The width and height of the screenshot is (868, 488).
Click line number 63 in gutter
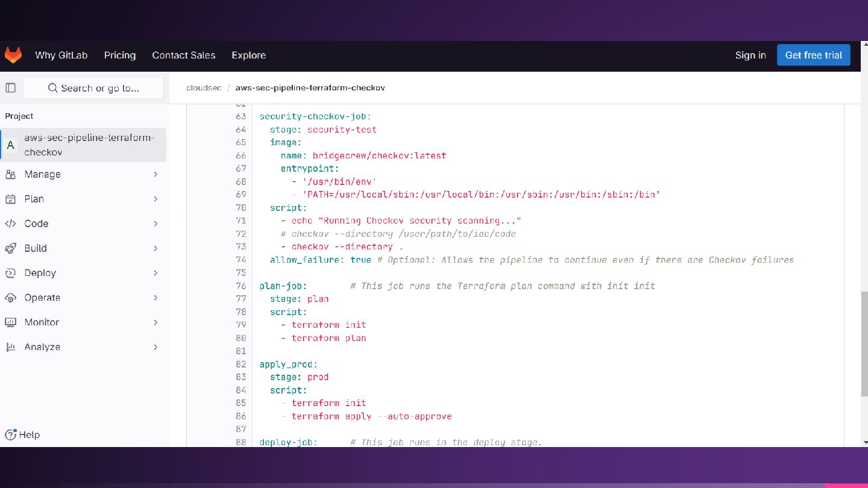[241, 116]
